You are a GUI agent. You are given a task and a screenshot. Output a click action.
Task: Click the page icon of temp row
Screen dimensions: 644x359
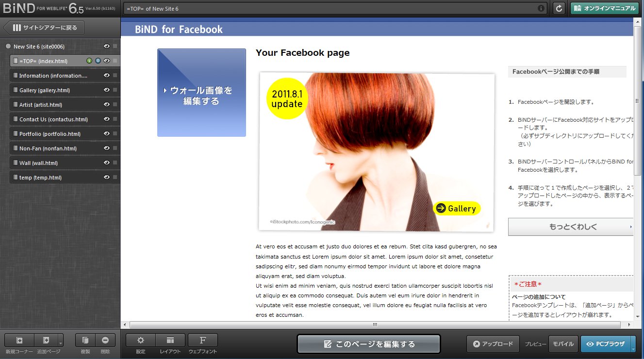pos(16,177)
